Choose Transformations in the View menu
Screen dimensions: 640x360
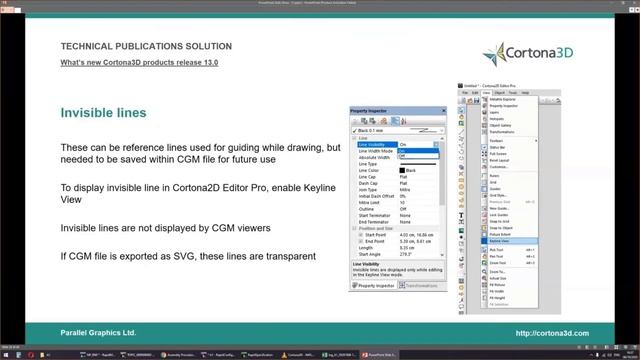509,132
